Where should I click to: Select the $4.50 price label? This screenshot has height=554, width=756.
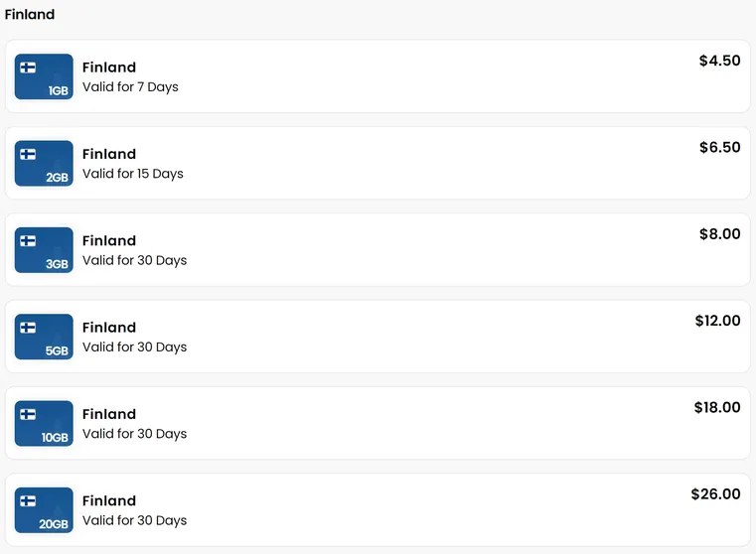tap(719, 61)
